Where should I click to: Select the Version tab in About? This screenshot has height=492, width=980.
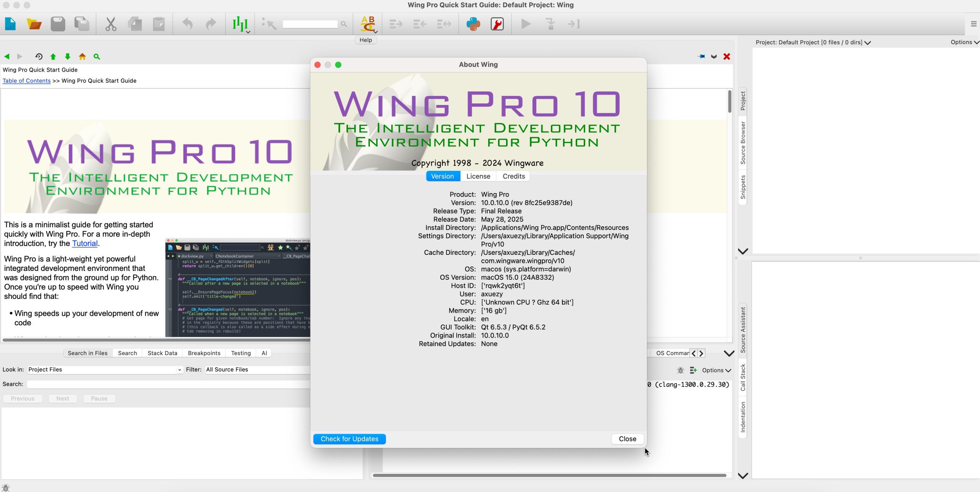point(443,176)
